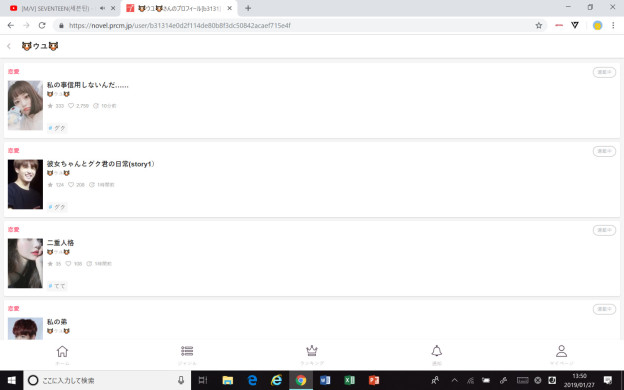Open the genre list icon in bottom navigation
This screenshot has width=624, height=390.
coord(187,351)
